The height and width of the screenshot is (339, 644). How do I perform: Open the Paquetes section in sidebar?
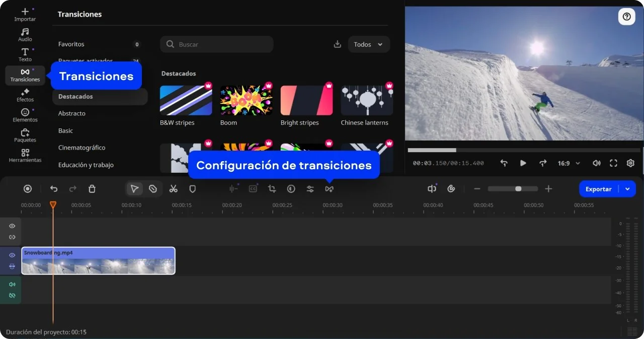[25, 135]
